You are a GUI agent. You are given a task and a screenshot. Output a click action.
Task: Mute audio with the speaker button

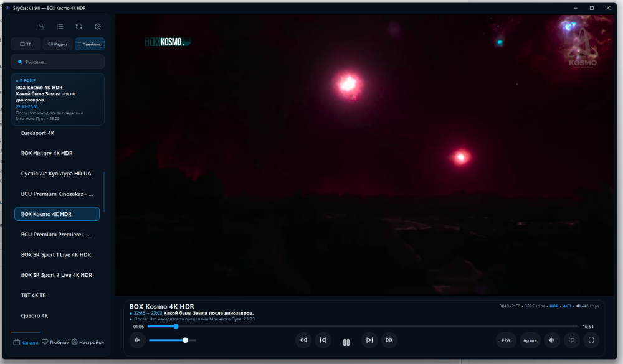[x=137, y=340]
